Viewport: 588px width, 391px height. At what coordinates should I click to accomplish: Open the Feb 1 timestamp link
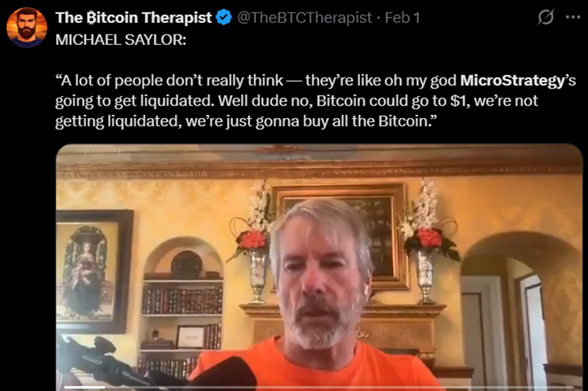[x=402, y=18]
